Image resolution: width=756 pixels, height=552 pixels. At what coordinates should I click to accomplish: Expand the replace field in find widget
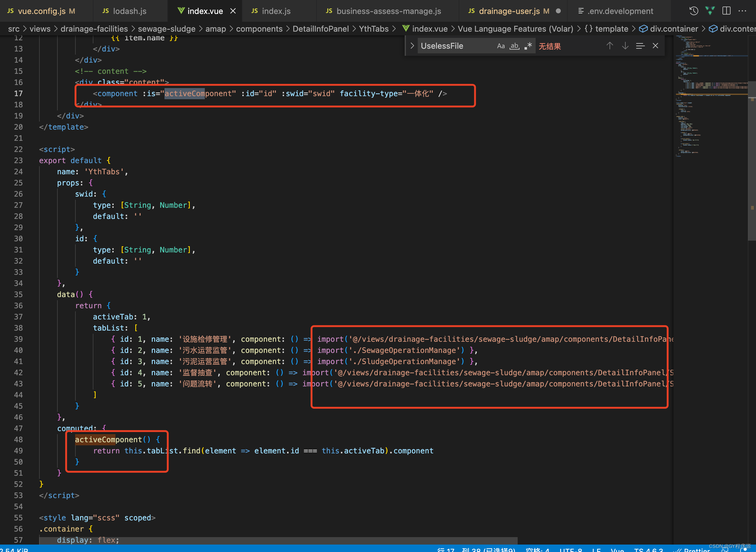coord(412,46)
